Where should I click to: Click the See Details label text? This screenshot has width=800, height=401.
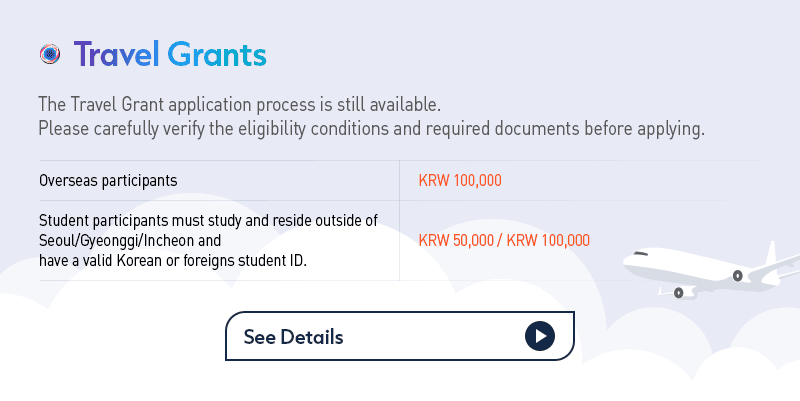point(293,337)
